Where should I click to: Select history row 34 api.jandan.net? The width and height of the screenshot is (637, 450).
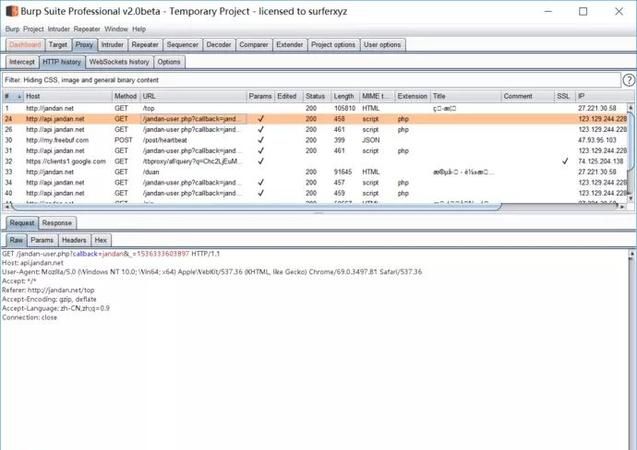[x=315, y=182]
